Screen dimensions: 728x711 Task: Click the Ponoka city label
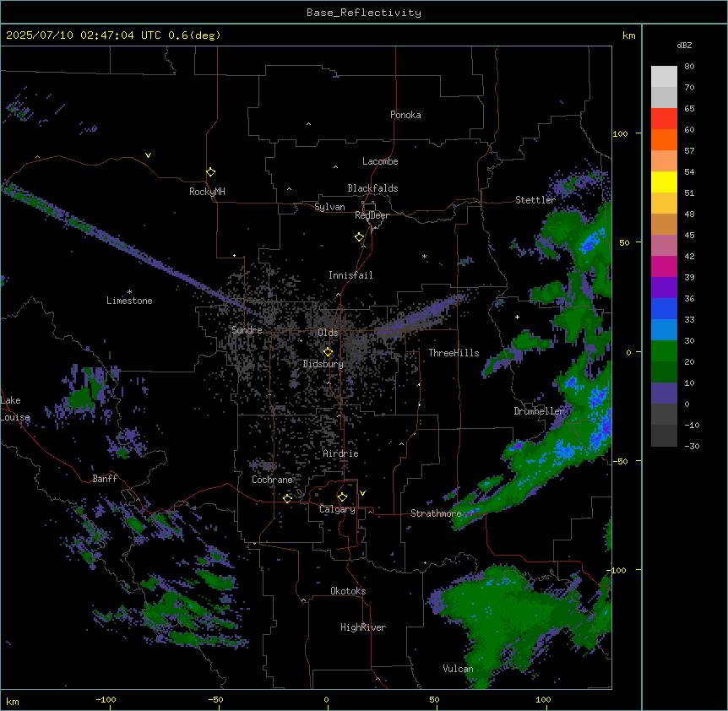click(405, 115)
